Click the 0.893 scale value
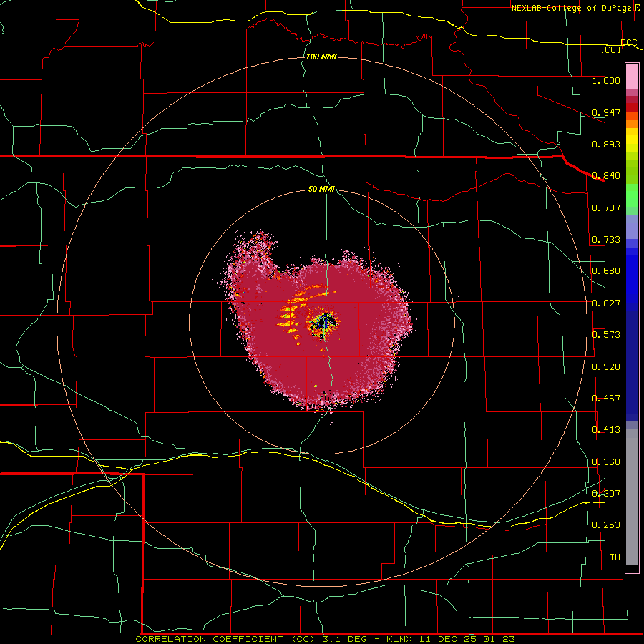The width and height of the screenshot is (644, 644). (x=606, y=144)
